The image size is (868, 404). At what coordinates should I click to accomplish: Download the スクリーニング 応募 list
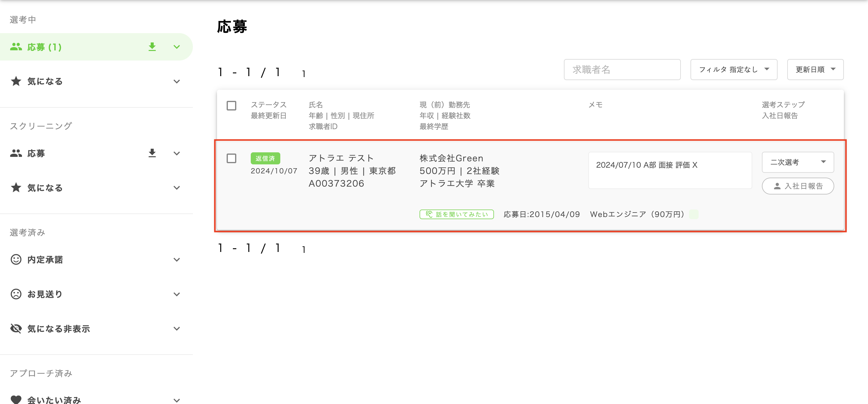152,153
